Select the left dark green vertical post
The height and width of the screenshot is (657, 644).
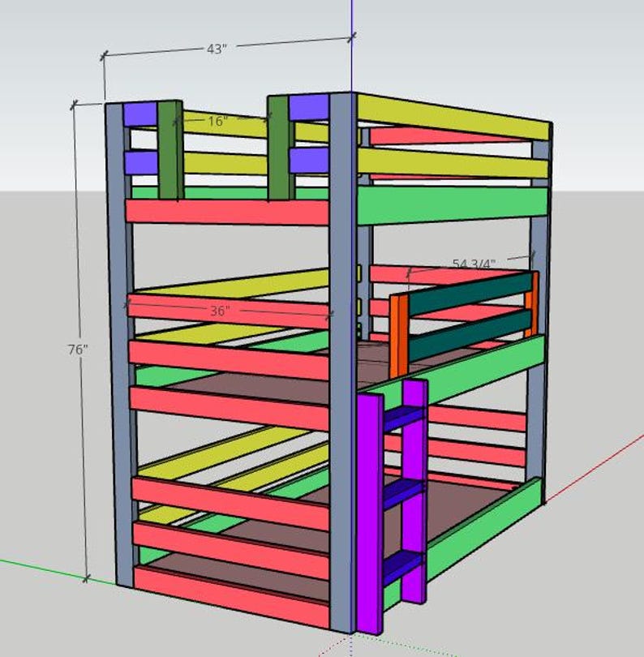pyautogui.click(x=170, y=150)
